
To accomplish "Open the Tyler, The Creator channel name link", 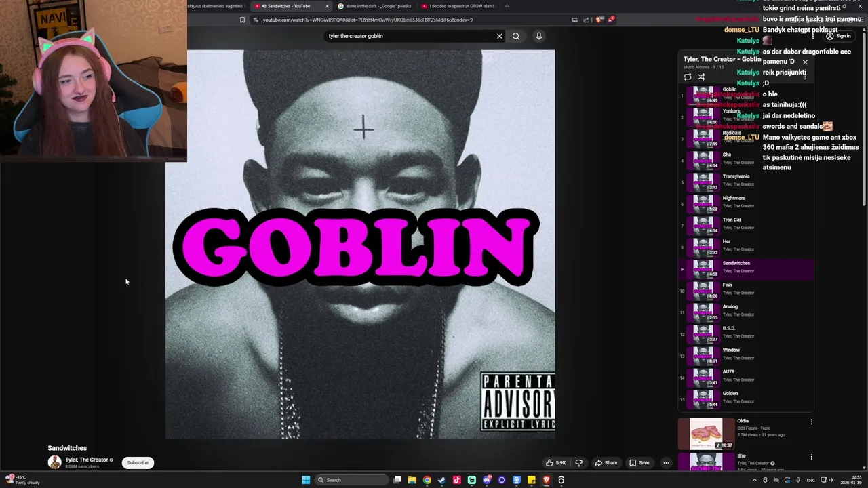I will (87, 460).
